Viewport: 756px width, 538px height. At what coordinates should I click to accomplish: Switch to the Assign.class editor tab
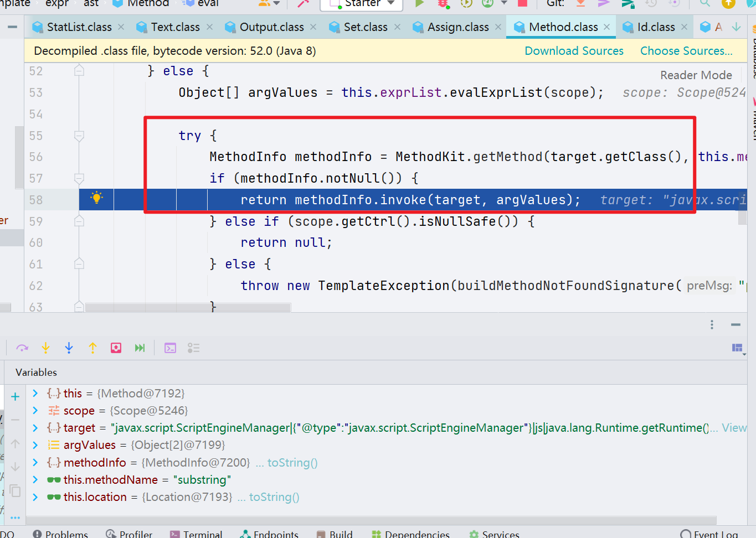click(x=457, y=27)
